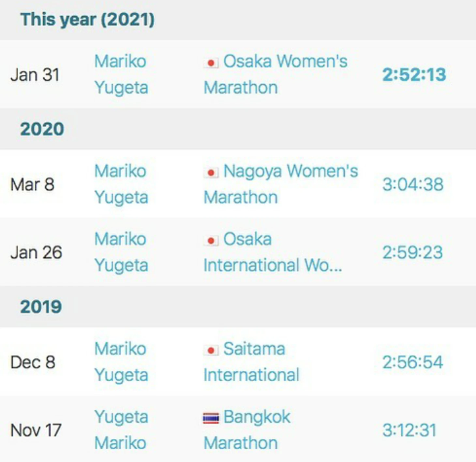This screenshot has width=476, height=462.
Task: Open Nagoya Women's Marathon race link
Action: 281,184
